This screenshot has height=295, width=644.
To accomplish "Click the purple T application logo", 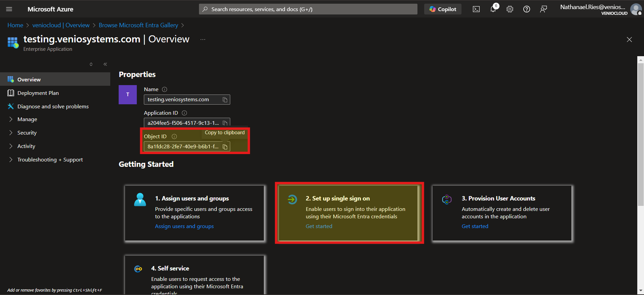I will tap(128, 95).
